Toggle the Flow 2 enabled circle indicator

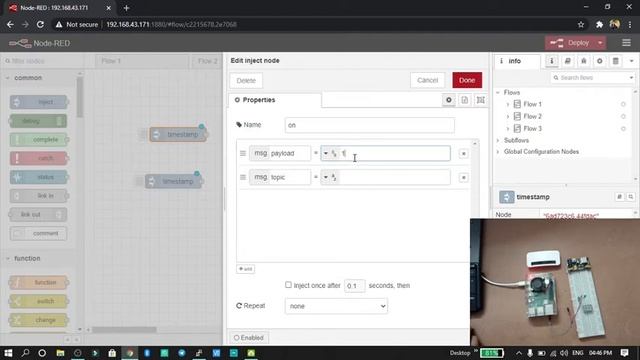[x=623, y=117]
